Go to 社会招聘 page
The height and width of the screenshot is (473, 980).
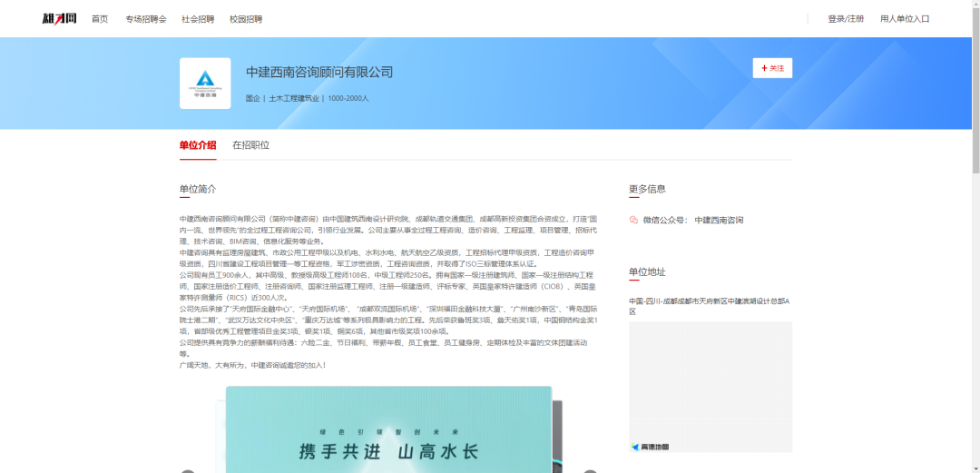(x=198, y=19)
